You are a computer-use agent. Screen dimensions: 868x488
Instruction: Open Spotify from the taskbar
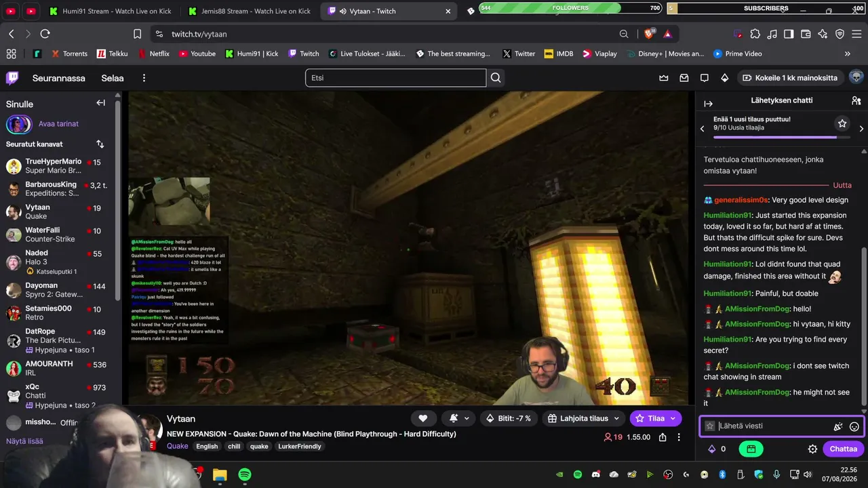click(245, 474)
